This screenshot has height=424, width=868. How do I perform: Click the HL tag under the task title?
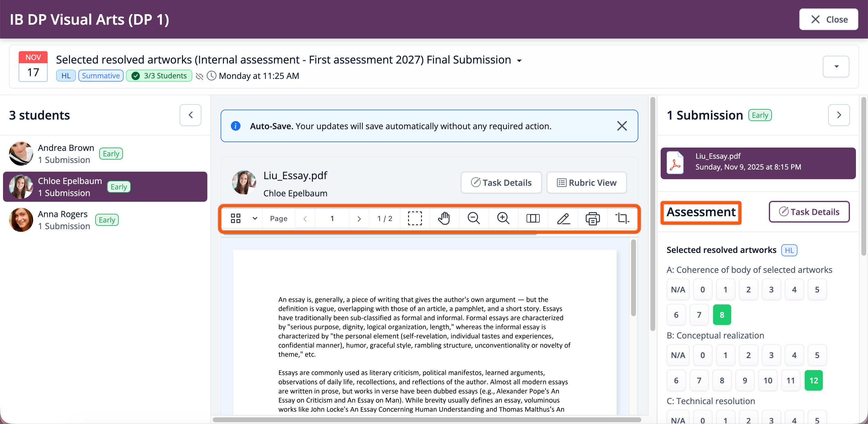tap(66, 76)
